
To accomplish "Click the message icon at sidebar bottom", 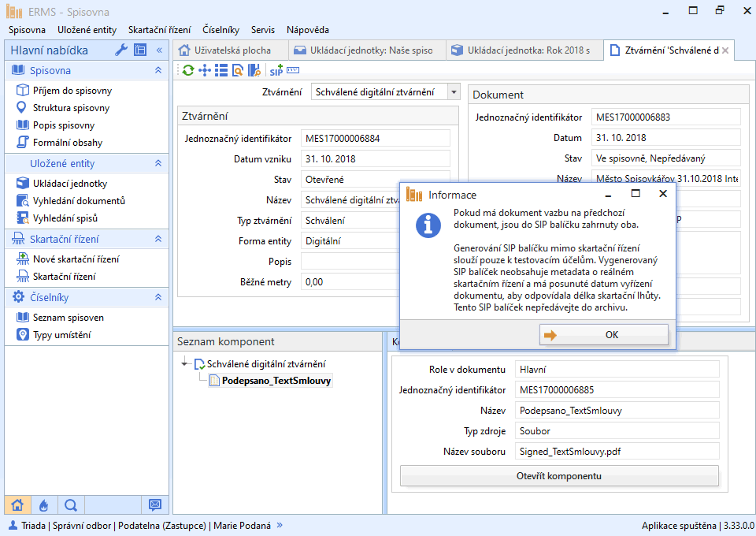I will pyautogui.click(x=155, y=505).
